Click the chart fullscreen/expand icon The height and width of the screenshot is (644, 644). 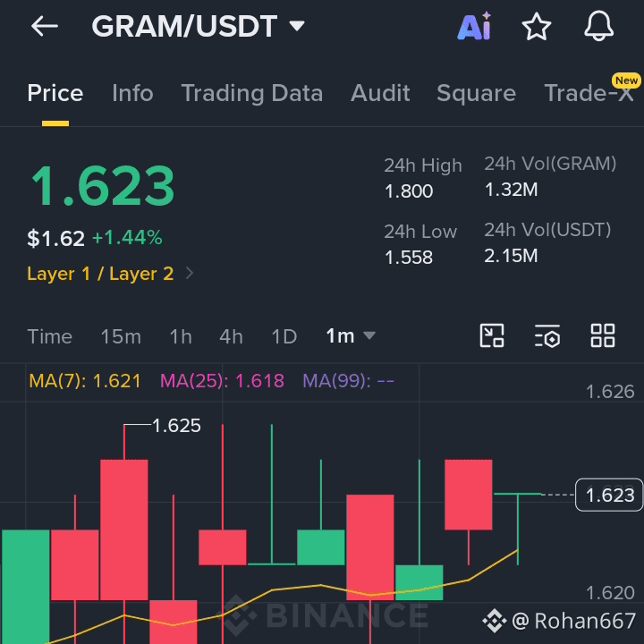click(492, 335)
